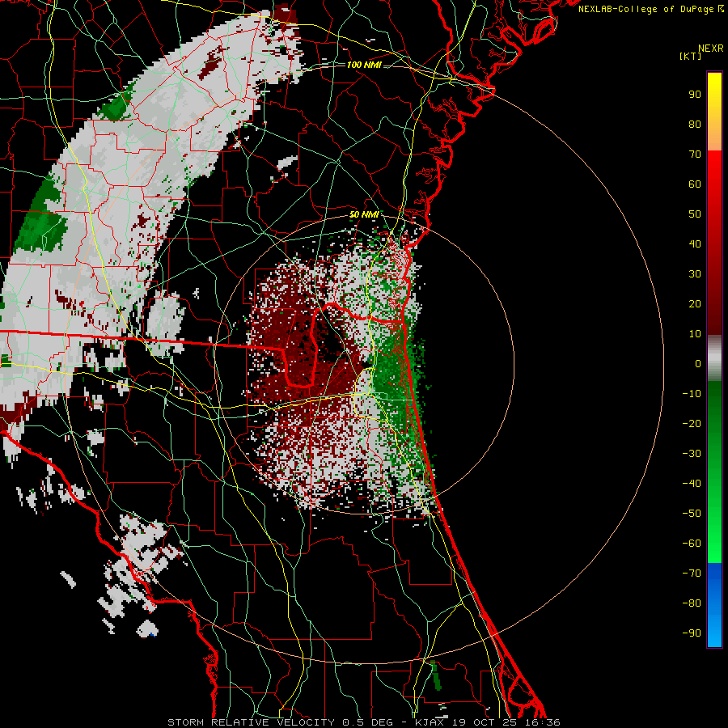This screenshot has height=728, width=728.
Task: Click the -10 velocity scale label
Action: 692,394
